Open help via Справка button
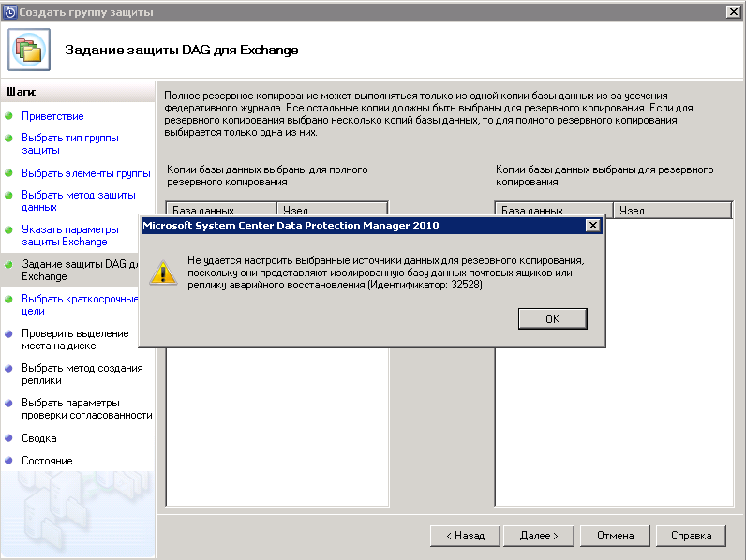The width and height of the screenshot is (746, 560). click(x=691, y=536)
